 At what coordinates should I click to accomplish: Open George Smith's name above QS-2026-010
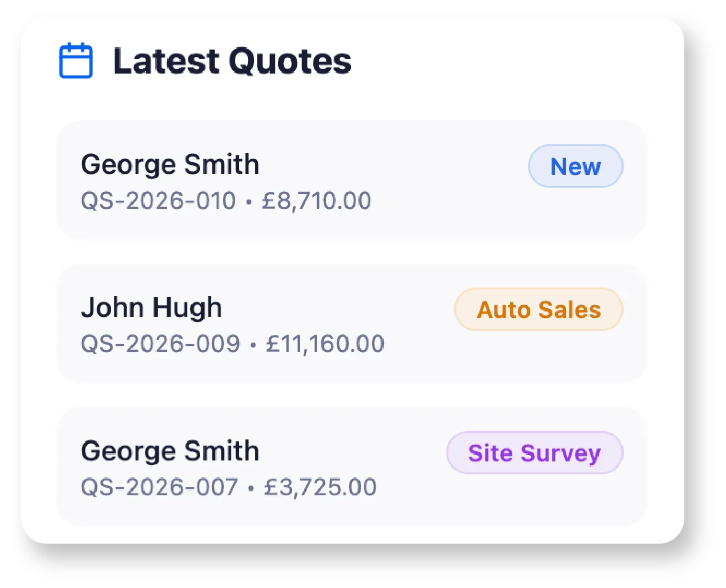[170, 164]
